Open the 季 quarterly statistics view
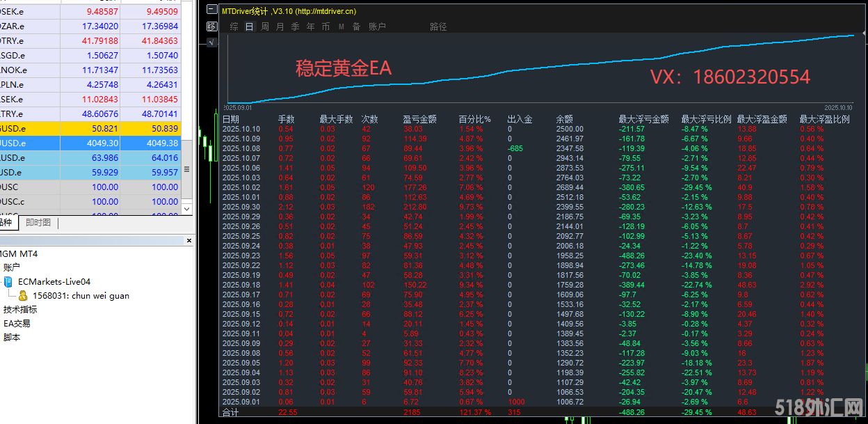This screenshot has height=424, width=868. point(296,26)
